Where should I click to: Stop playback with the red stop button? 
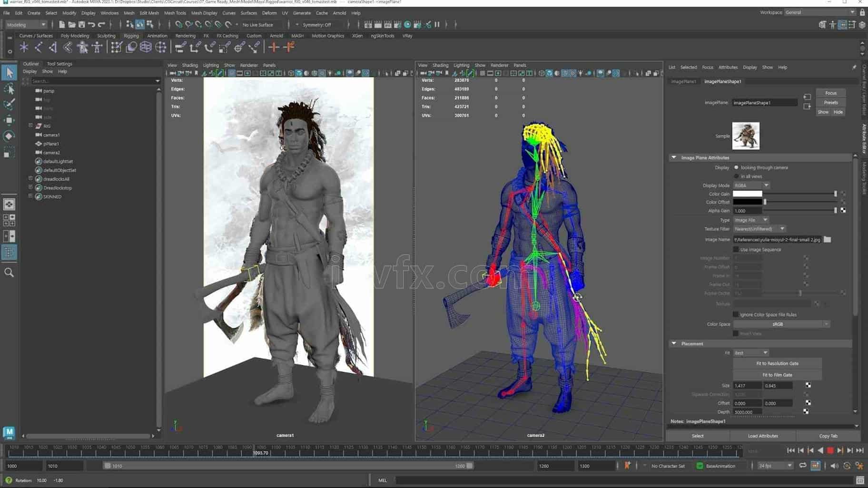coord(830,450)
